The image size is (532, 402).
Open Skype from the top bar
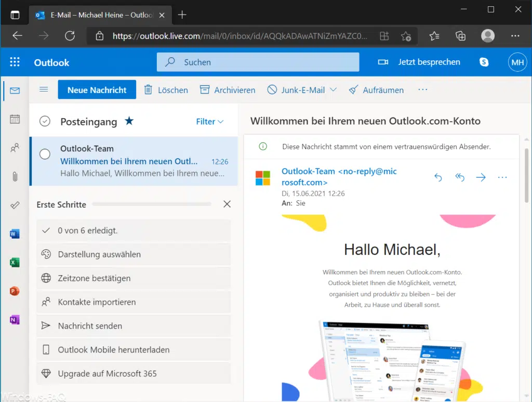pos(484,62)
